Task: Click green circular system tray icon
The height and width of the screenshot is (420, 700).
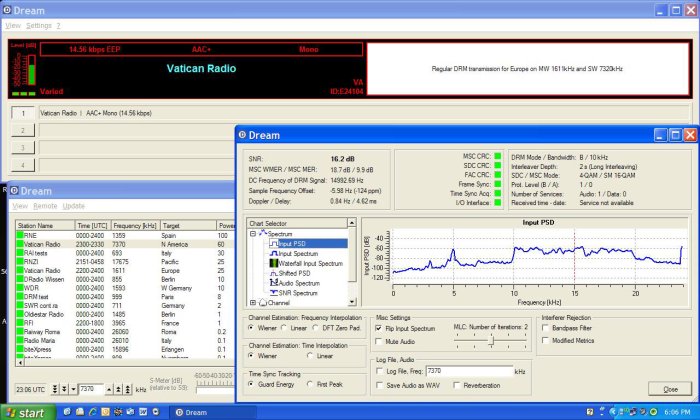Action: [653, 412]
